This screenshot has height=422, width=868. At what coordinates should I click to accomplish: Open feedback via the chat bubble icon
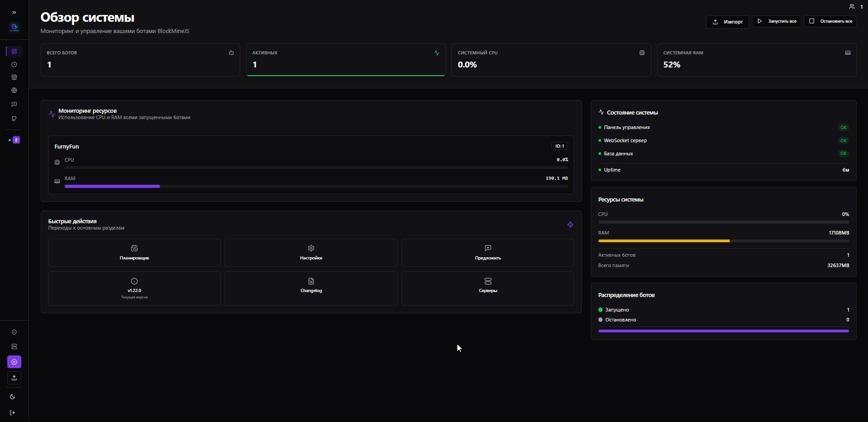14,104
